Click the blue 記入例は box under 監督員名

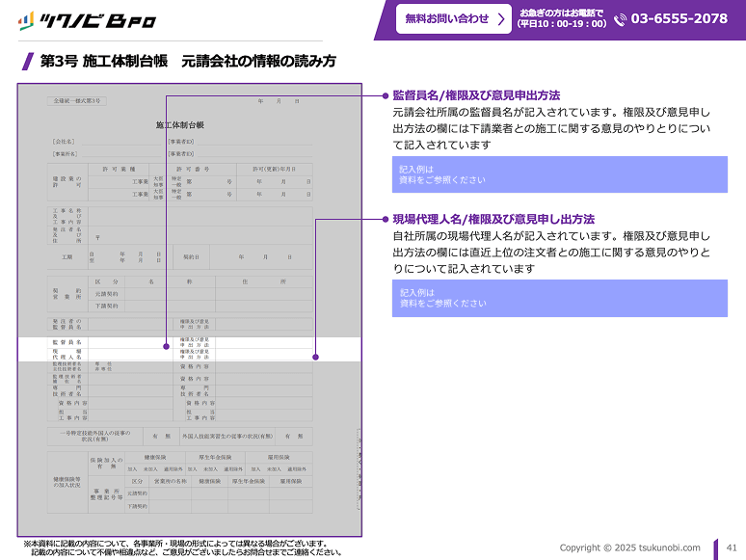559,174
